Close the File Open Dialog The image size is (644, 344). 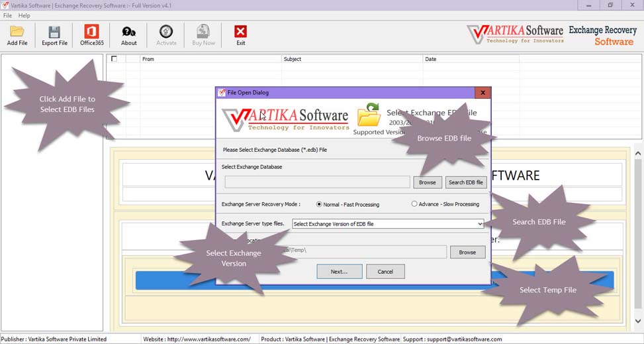(x=483, y=93)
